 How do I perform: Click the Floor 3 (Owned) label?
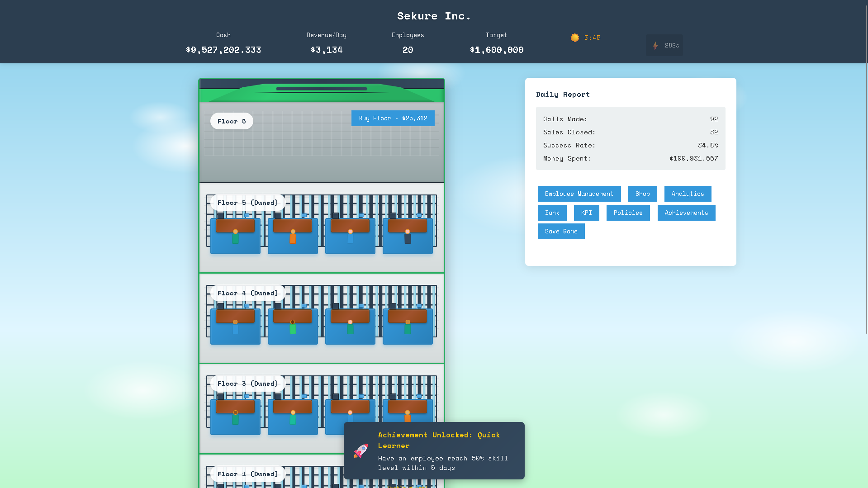point(247,384)
